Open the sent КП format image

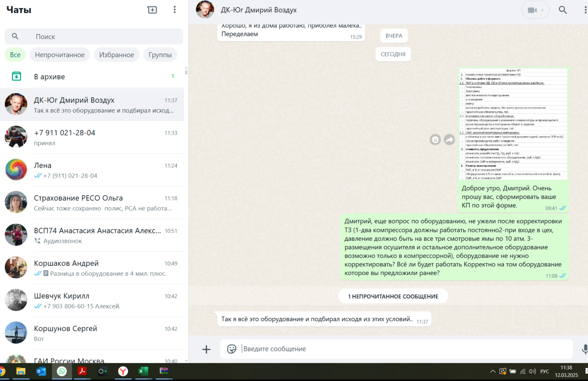pyautogui.click(x=513, y=124)
